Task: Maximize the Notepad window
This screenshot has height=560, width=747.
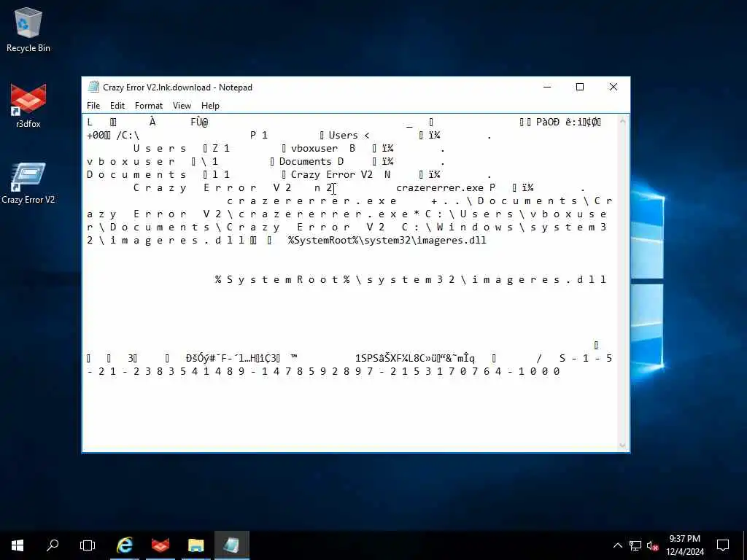Action: tap(580, 87)
